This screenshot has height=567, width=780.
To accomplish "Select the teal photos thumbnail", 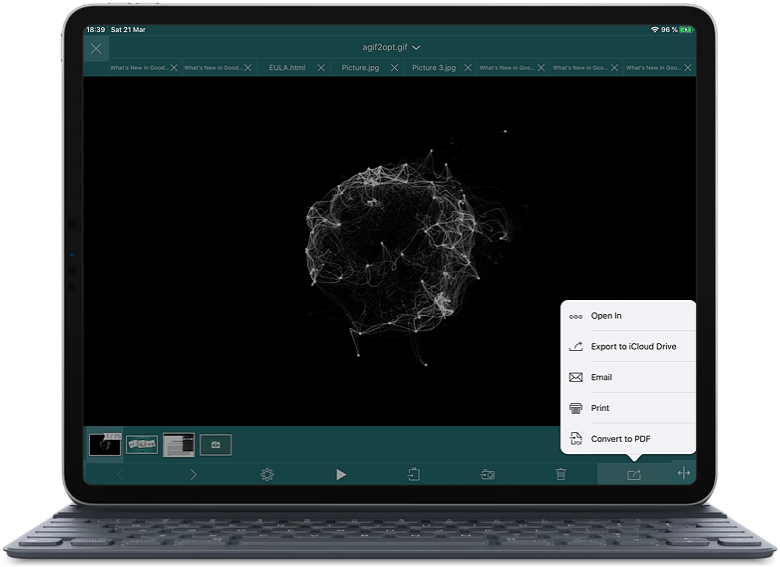I will click(142, 445).
